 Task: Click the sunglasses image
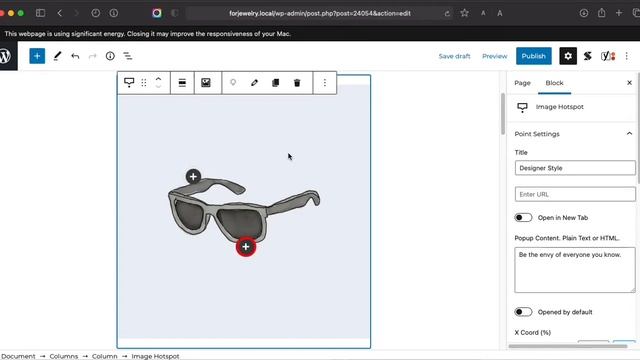click(244, 212)
